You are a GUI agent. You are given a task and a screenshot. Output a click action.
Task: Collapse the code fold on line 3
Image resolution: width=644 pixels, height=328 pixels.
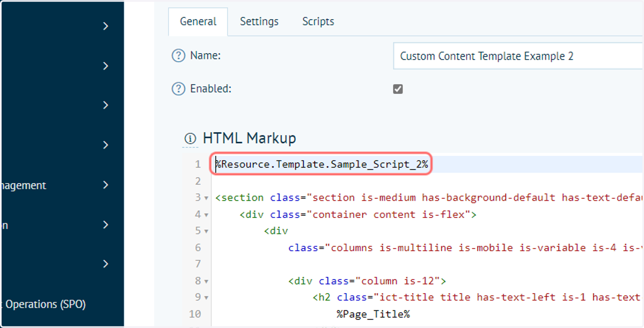(x=207, y=198)
